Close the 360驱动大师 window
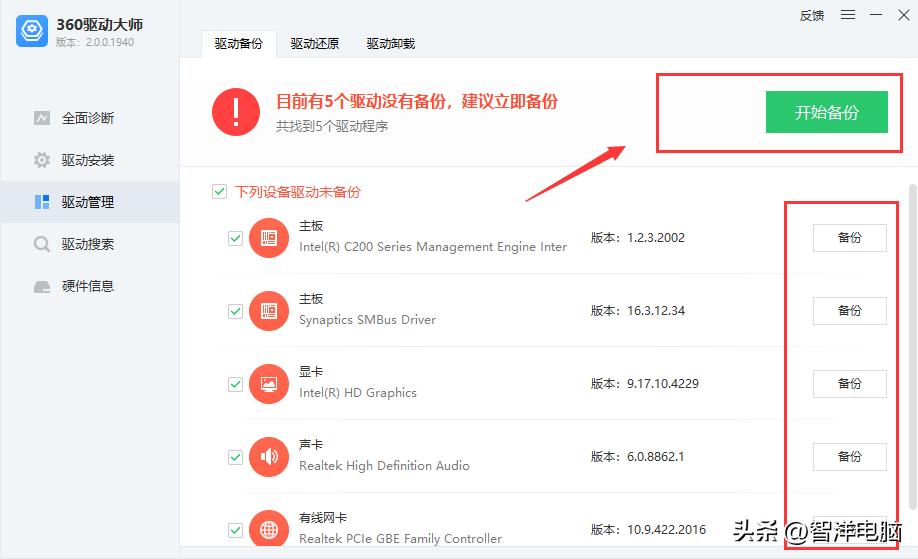 [x=903, y=15]
